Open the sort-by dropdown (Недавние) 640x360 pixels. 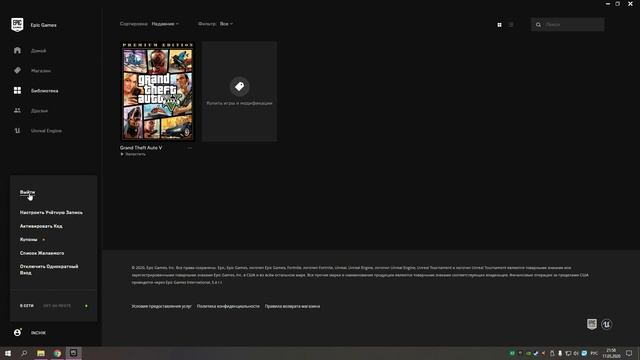[x=165, y=24]
